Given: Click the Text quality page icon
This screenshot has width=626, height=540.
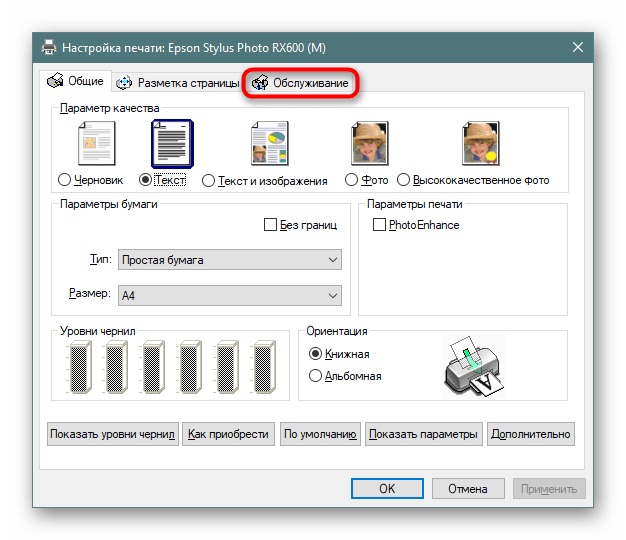Looking at the screenshot, I should [x=172, y=144].
